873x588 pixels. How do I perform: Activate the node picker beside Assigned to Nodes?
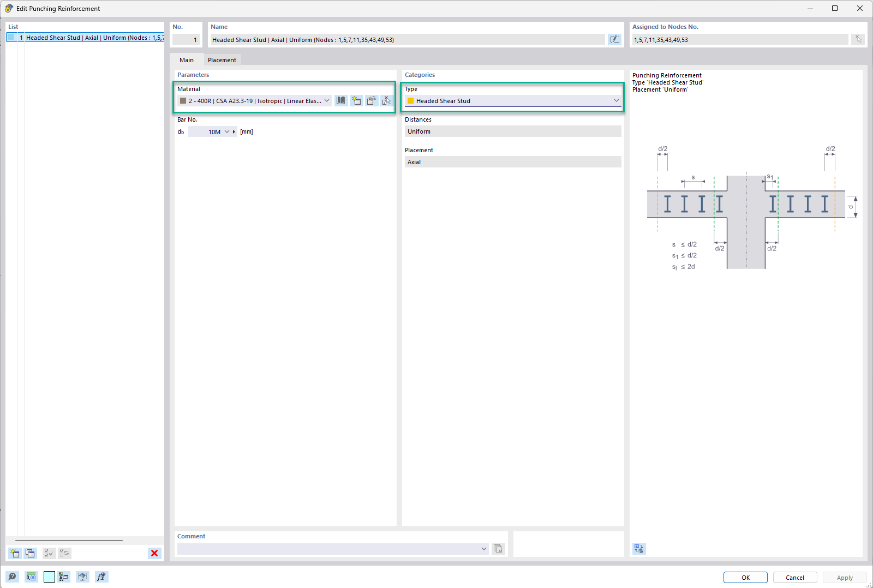(x=858, y=39)
